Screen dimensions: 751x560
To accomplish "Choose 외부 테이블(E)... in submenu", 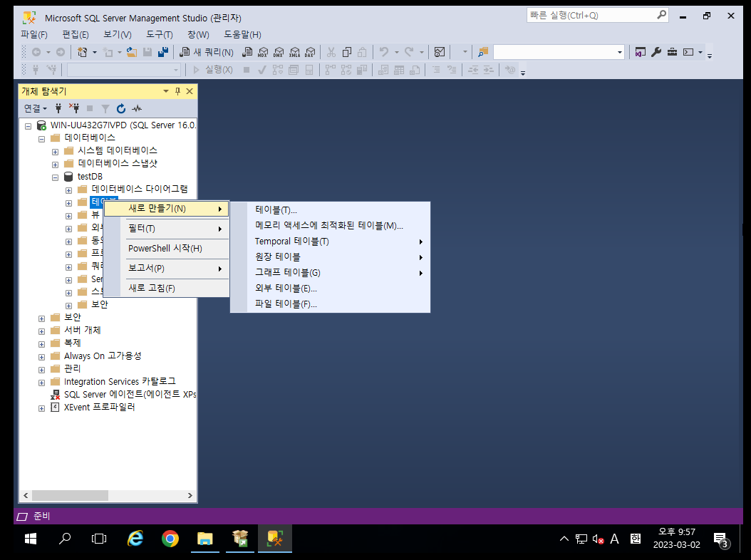I will point(330,289).
